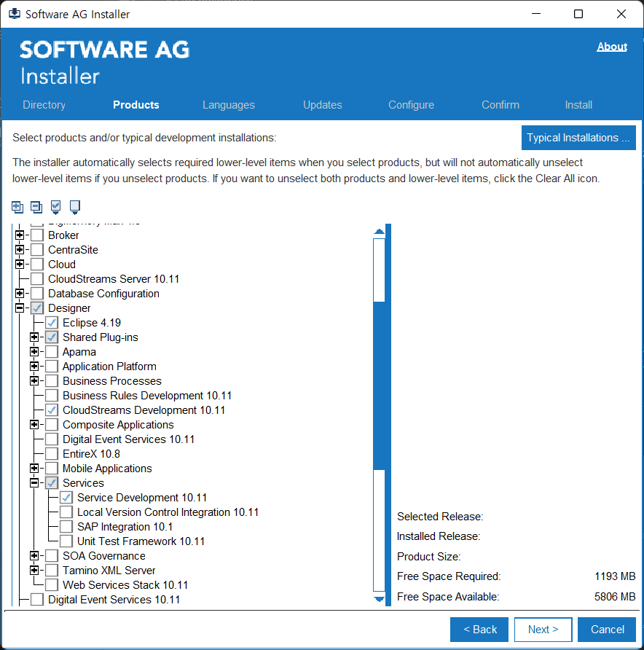This screenshot has height=650, width=644.
Task: Enable the Business Rules Development 10.11 checkbox
Action: point(52,396)
